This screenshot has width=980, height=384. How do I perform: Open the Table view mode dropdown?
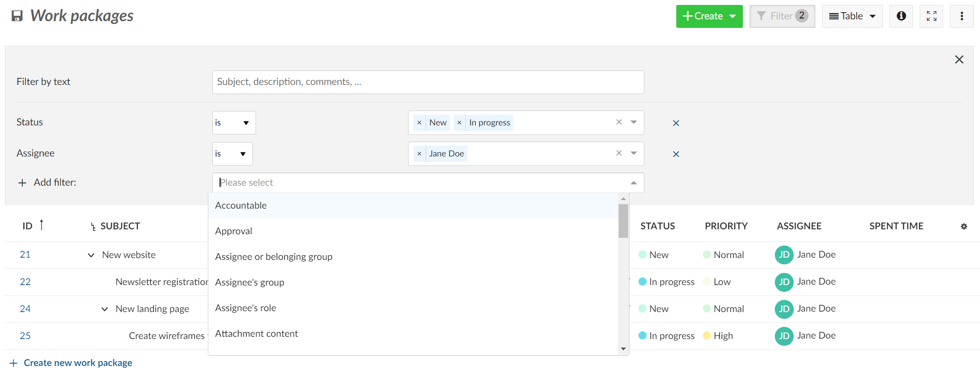(852, 16)
